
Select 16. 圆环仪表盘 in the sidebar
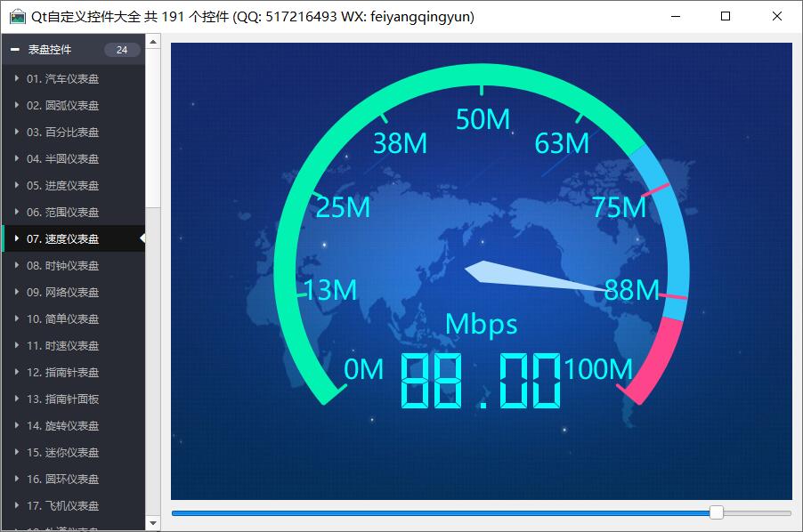62,479
